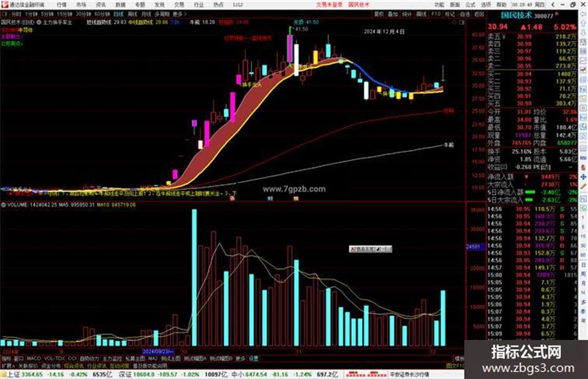Expand 更多 period options at top

pos(179,14)
